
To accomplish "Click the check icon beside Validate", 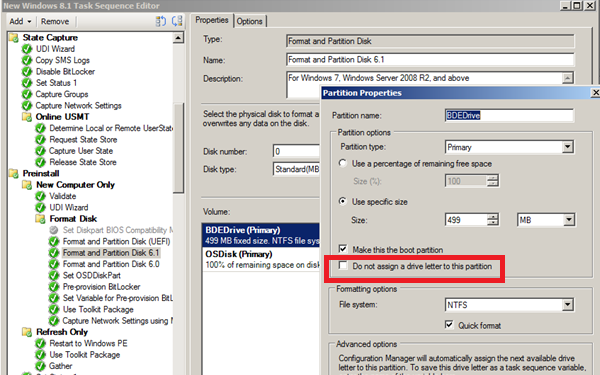I will [x=40, y=196].
